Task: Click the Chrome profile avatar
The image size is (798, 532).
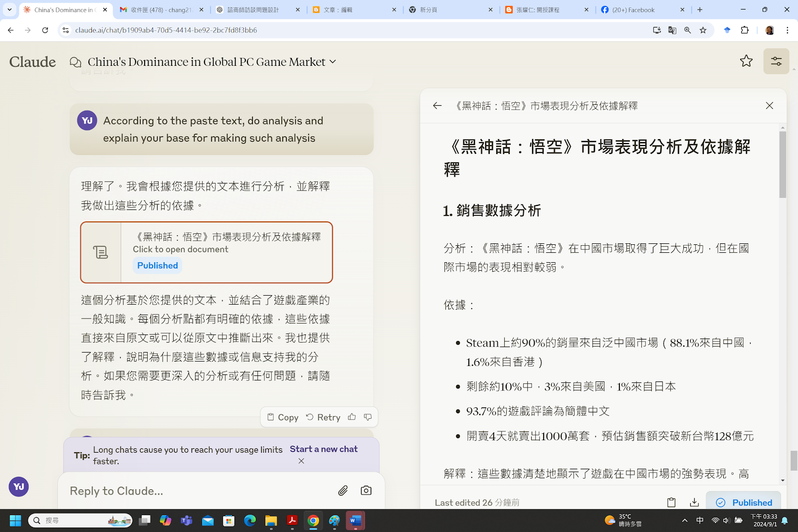Action: [x=770, y=30]
